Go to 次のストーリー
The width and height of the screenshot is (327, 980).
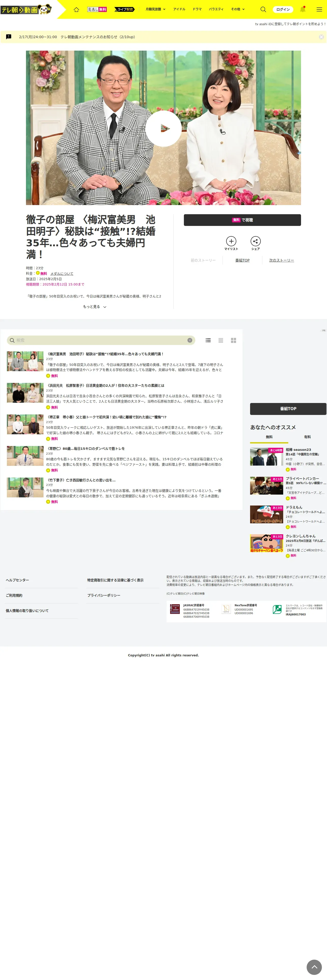click(281, 260)
